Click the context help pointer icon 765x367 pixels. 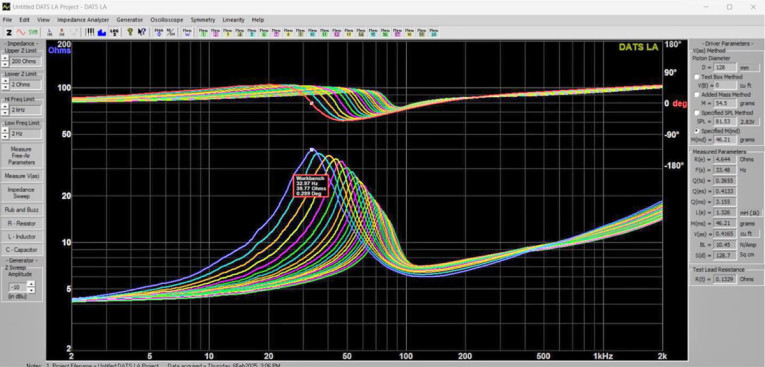142,32
